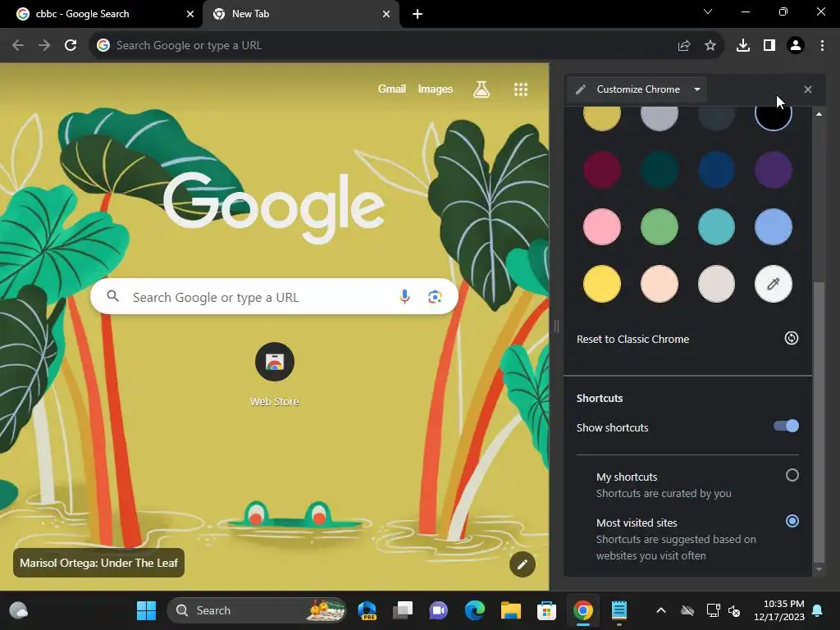Open File Explorer from taskbar
840x630 pixels.
coord(510,610)
